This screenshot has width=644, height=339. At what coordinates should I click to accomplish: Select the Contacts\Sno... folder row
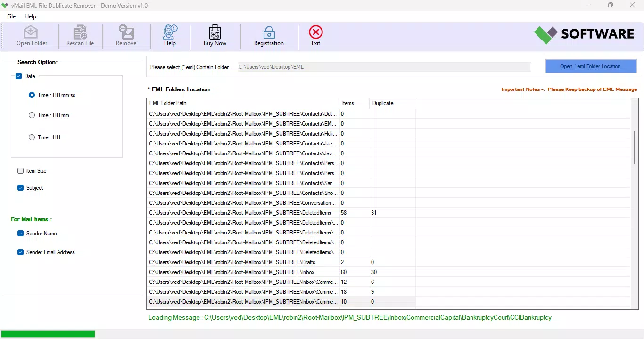tap(281, 193)
